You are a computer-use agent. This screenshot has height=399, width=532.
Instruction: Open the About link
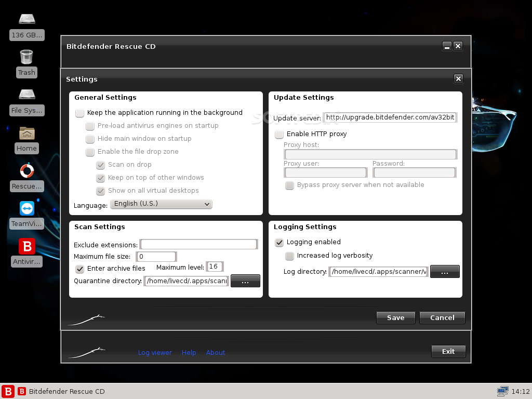pos(216,353)
